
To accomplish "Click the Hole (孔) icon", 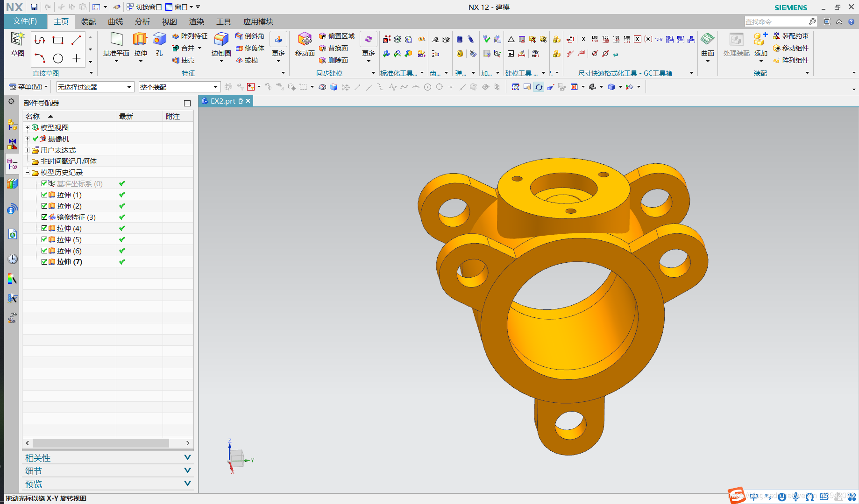I will point(159,40).
